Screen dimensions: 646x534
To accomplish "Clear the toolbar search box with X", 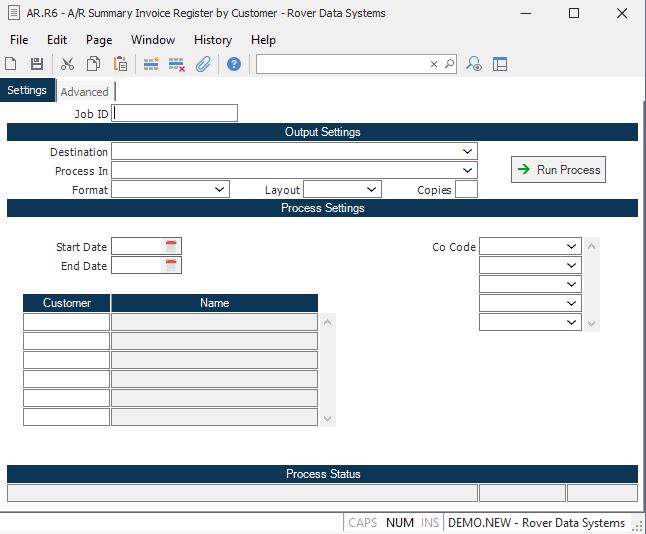I will pyautogui.click(x=434, y=64).
